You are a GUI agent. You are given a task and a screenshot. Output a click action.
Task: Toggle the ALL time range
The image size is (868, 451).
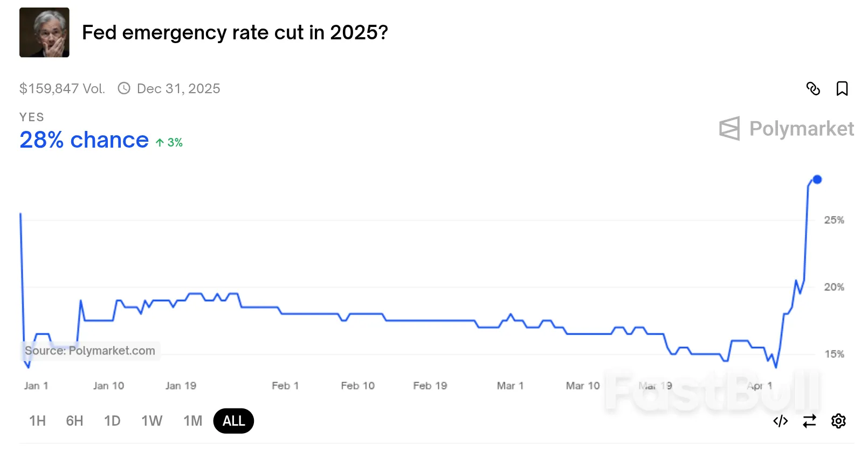(233, 421)
